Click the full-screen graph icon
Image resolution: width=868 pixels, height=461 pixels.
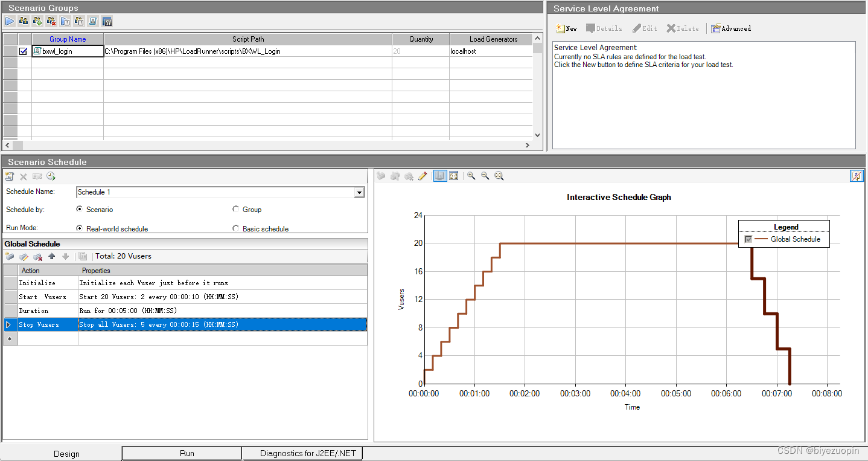454,176
